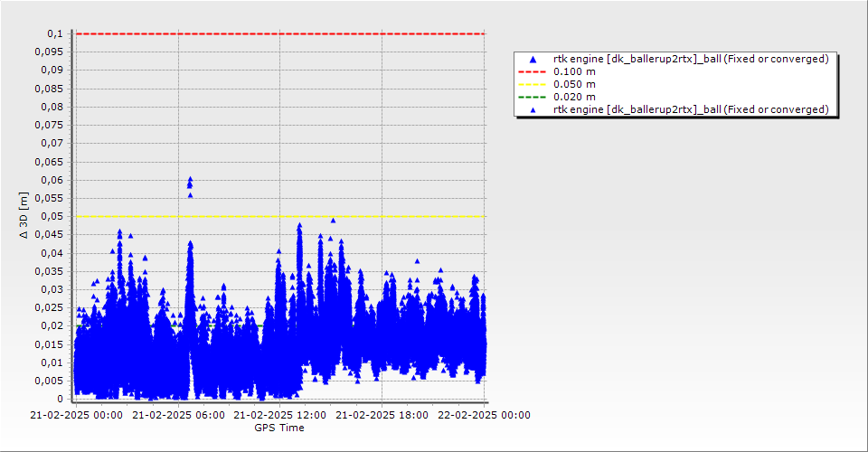Click the "0,08" y-axis tick label
The width and height of the screenshot is (868, 452).
click(x=52, y=107)
